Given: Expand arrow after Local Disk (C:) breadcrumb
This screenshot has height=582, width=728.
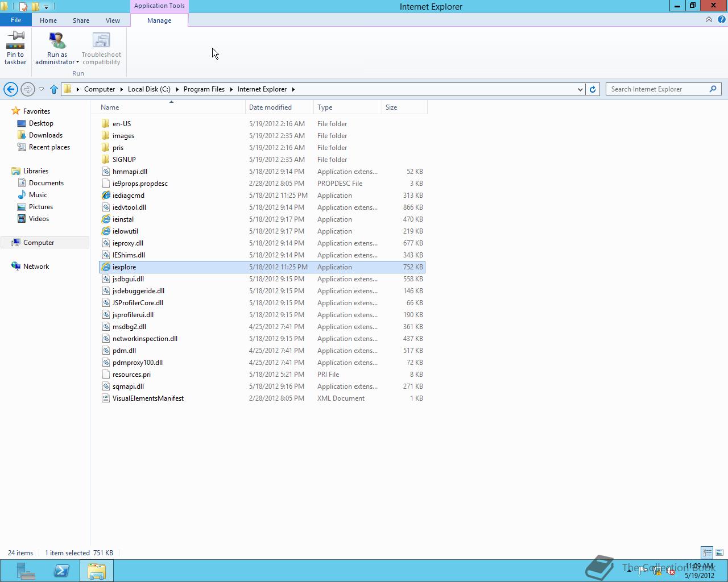Looking at the screenshot, I should coord(177,89).
